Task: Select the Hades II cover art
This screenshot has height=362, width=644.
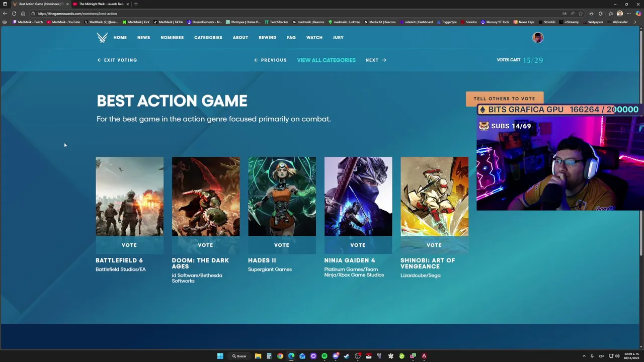Action: 282,197
